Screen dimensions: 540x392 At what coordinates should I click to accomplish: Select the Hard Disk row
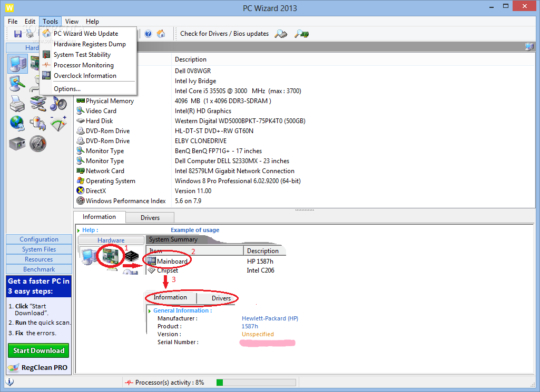pos(305,120)
